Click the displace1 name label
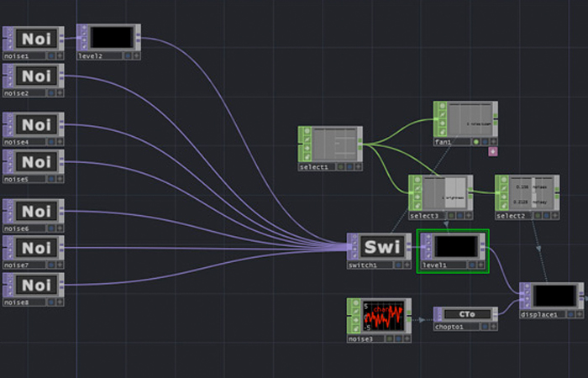The image size is (588, 378). 539,315
